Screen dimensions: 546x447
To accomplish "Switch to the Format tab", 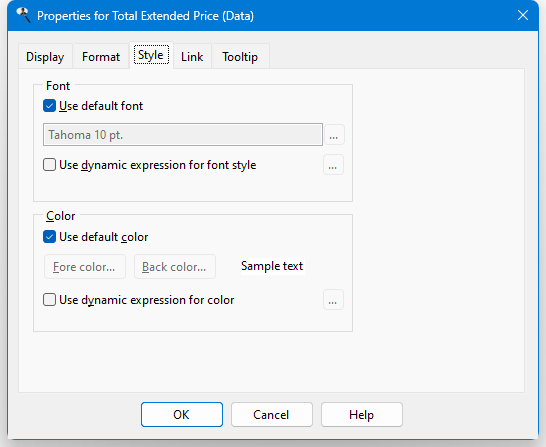I will pyautogui.click(x=101, y=56).
